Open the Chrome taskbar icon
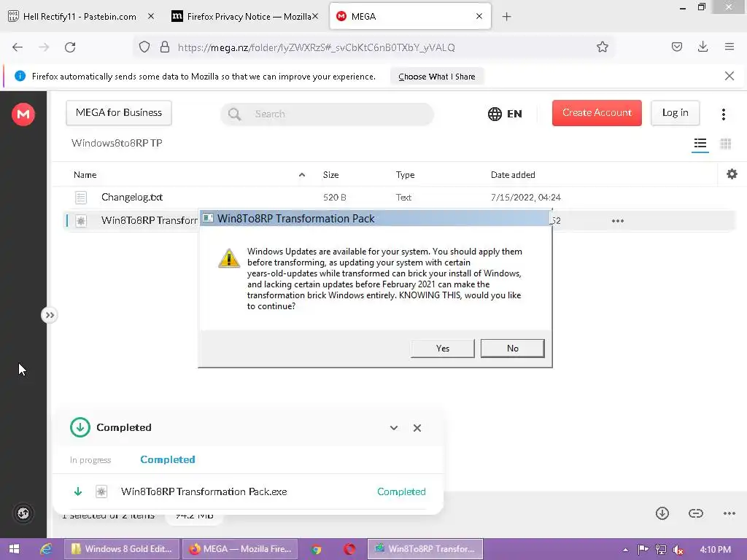The width and height of the screenshot is (747, 560). [316, 550]
